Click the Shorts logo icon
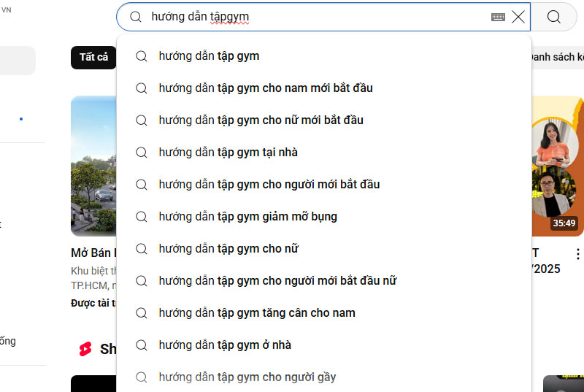Viewport: 584px width, 392px height. (x=85, y=349)
